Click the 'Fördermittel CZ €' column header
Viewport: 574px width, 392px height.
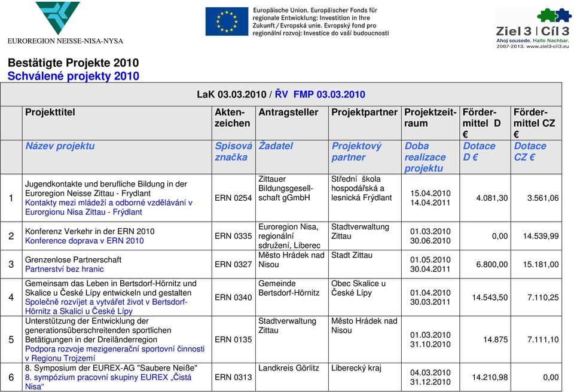click(534, 123)
